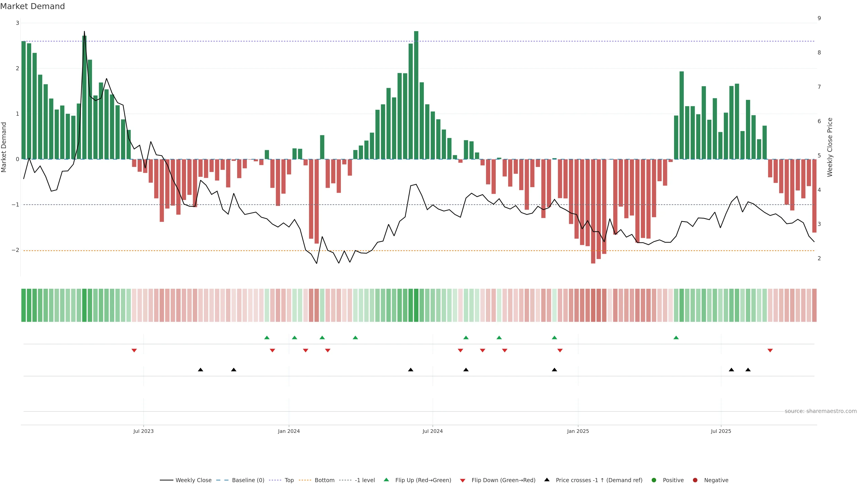
Task: Click the red Negative circle legend icon
Action: pos(695,480)
